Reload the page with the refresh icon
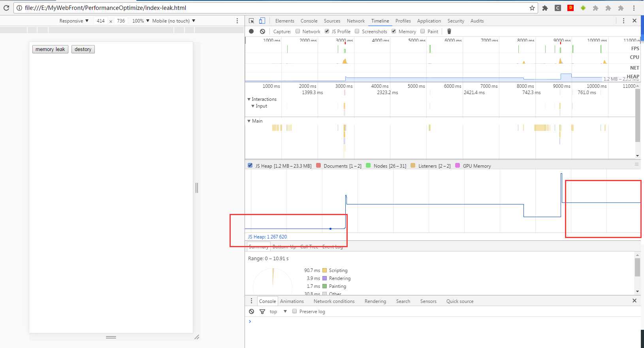Viewport: 644px width, 348px height. (6, 8)
